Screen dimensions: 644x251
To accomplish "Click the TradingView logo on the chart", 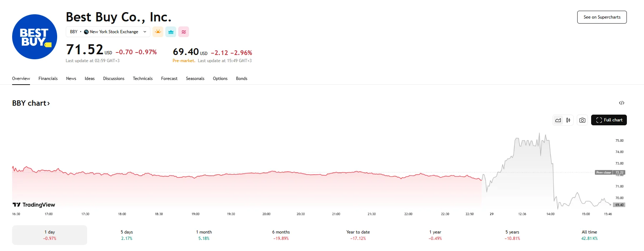I will [x=34, y=205].
